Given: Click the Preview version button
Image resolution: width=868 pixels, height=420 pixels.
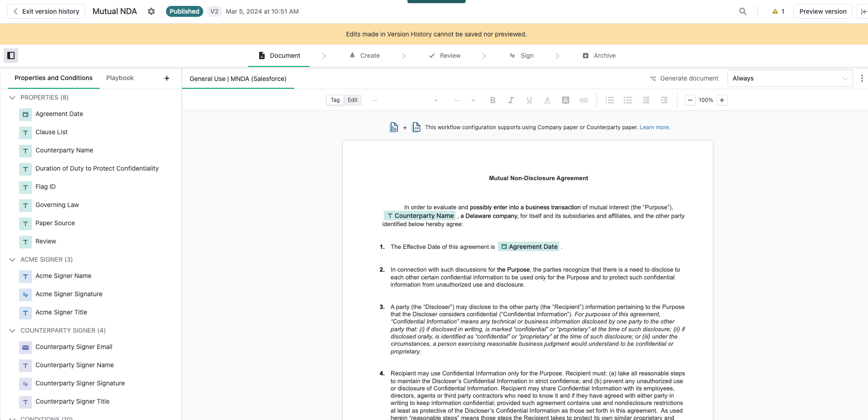Looking at the screenshot, I should pos(823,11).
